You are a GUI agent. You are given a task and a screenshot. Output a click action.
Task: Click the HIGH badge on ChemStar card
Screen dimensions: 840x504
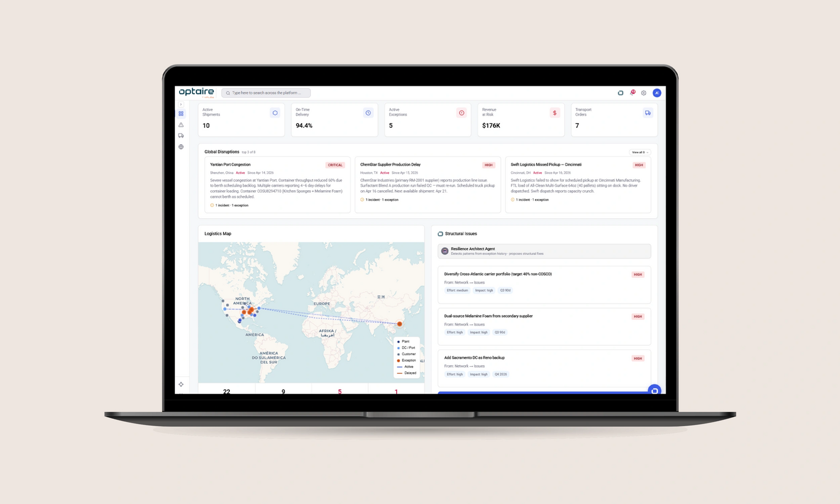(489, 165)
